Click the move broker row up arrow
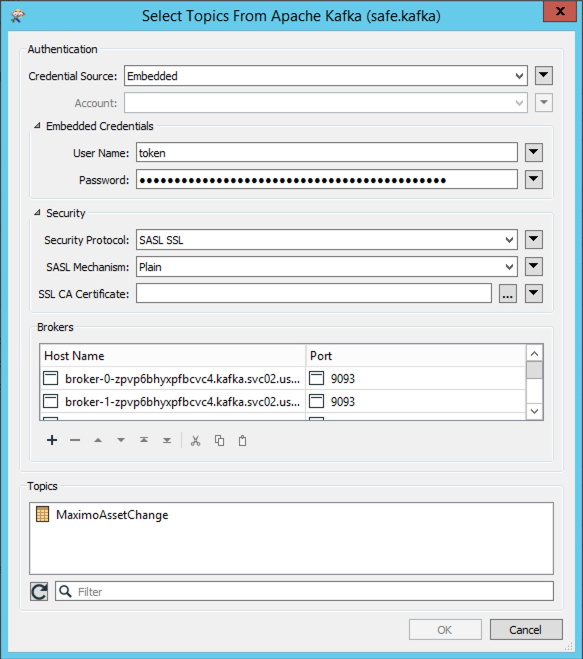 point(98,440)
